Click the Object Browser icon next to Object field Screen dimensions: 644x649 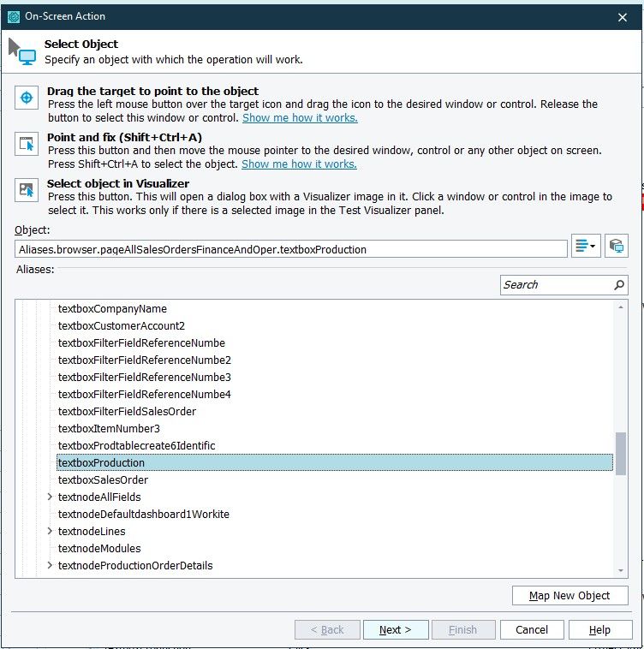617,246
